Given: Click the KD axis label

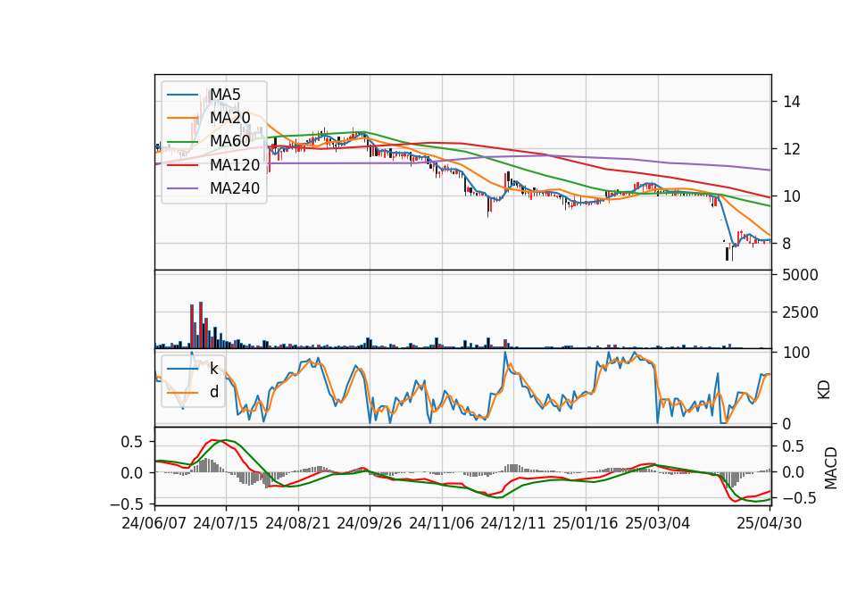Looking at the screenshot, I should tap(824, 390).
